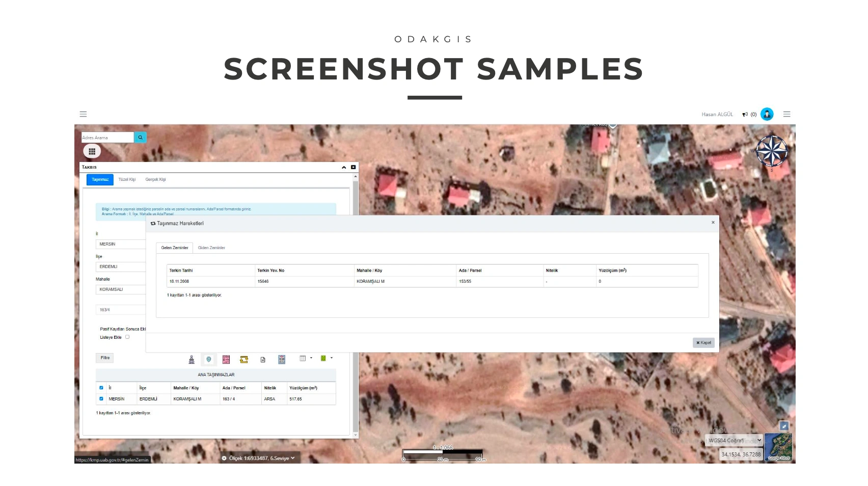Image resolution: width=868 pixels, height=486 pixels.
Task: Click the compass rose on map
Action: tap(771, 151)
